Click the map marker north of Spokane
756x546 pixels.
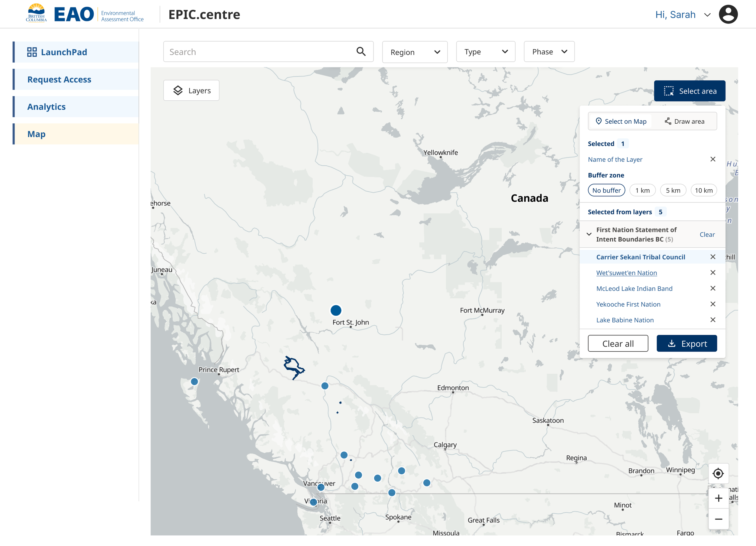392,492
